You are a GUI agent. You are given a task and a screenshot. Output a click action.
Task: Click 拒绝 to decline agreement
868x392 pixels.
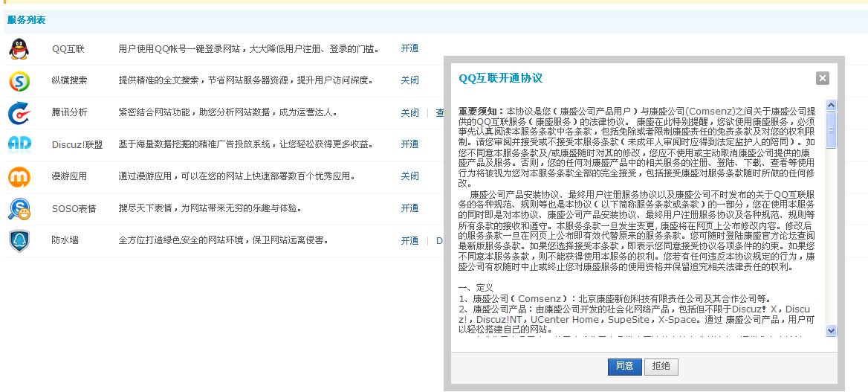coord(661,367)
